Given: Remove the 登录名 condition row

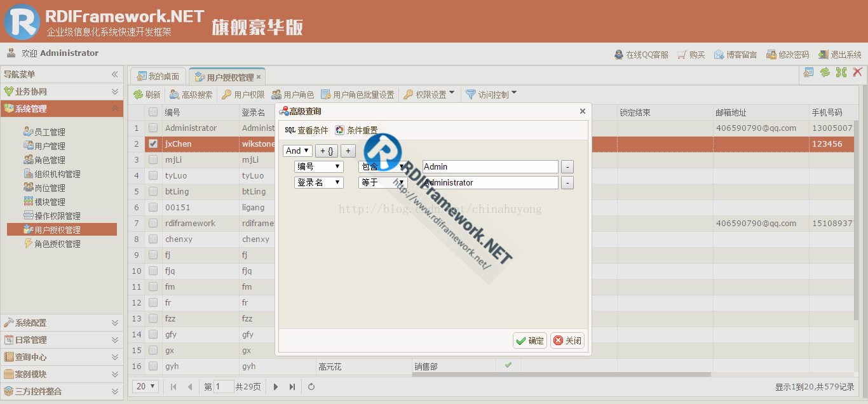Looking at the screenshot, I should click(x=567, y=182).
